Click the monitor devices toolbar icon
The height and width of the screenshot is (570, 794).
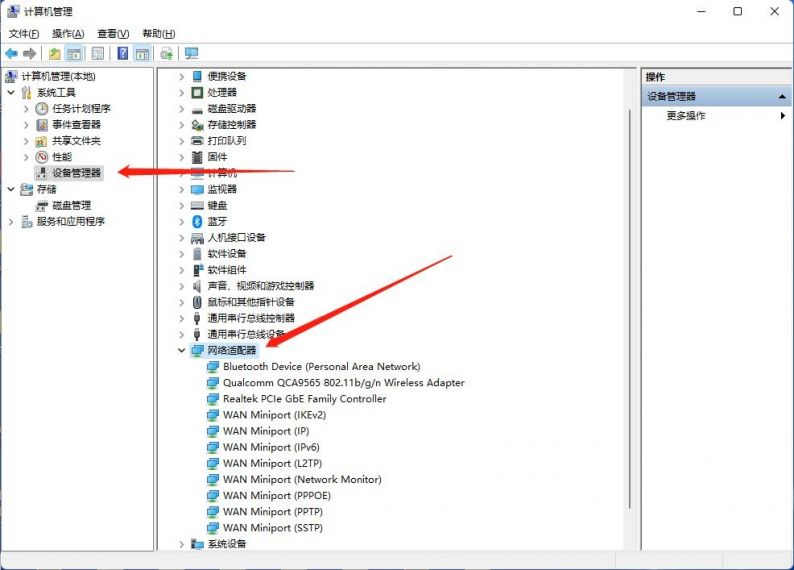(x=191, y=53)
